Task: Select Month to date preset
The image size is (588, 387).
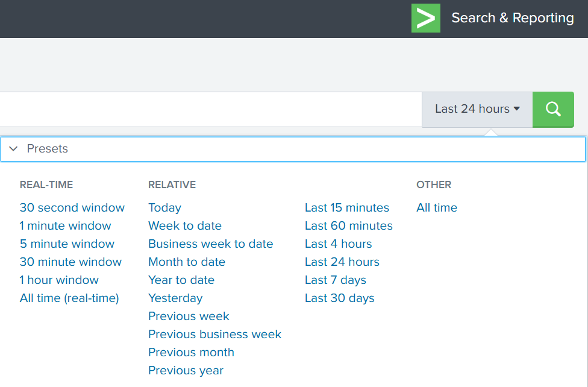Action: point(187,262)
